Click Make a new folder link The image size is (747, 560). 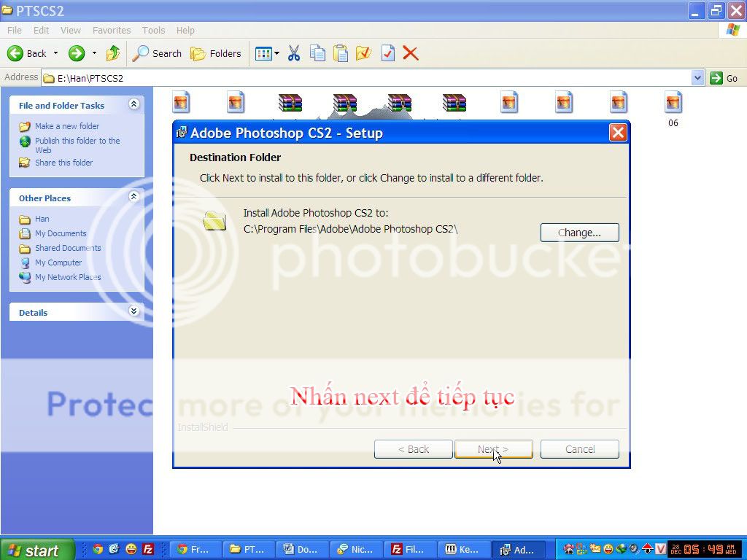tap(67, 126)
